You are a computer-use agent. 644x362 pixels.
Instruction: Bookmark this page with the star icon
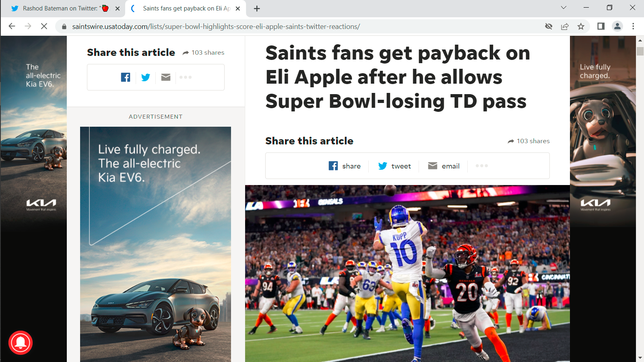tap(581, 27)
